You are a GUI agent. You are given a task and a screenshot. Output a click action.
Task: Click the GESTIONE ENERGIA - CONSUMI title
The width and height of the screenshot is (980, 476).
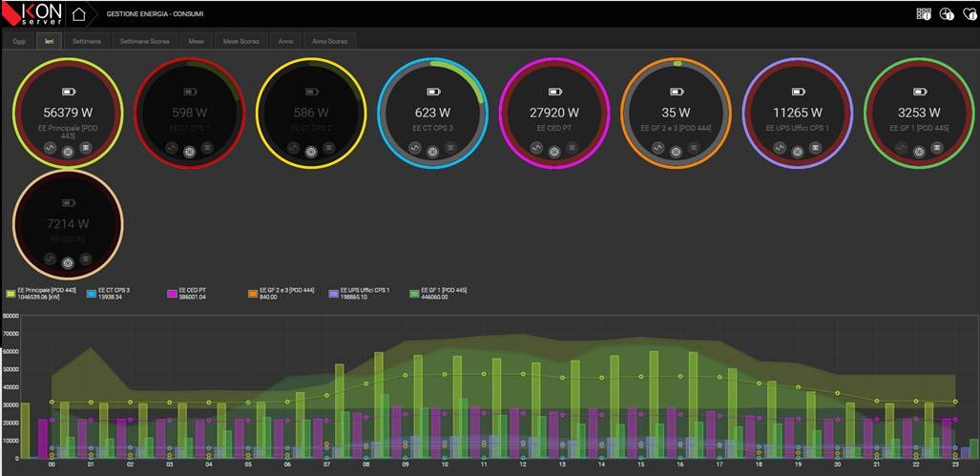[x=155, y=13]
